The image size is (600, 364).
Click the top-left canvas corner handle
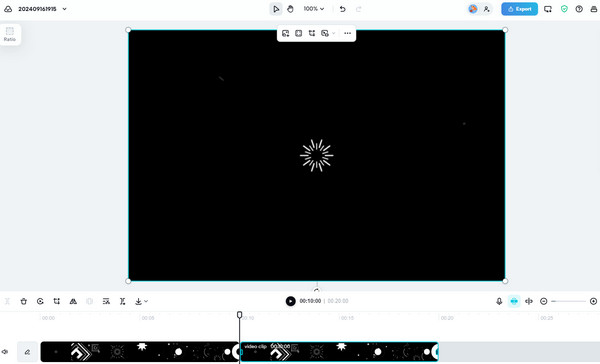pos(128,30)
